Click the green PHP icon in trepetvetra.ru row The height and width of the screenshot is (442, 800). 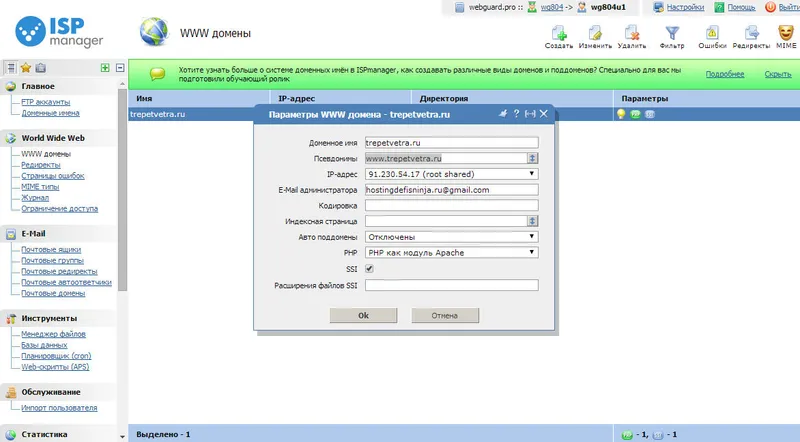tap(635, 114)
